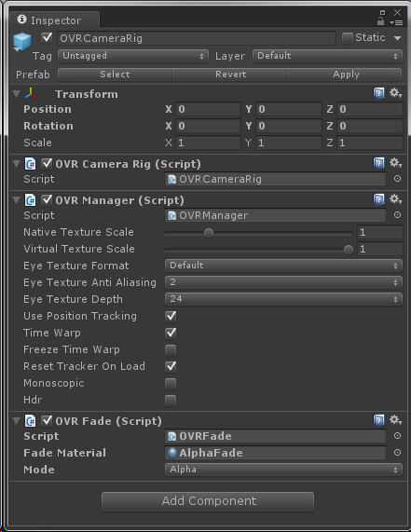Open OVR Fade gear settings menu
411x532 pixels.
tap(395, 420)
